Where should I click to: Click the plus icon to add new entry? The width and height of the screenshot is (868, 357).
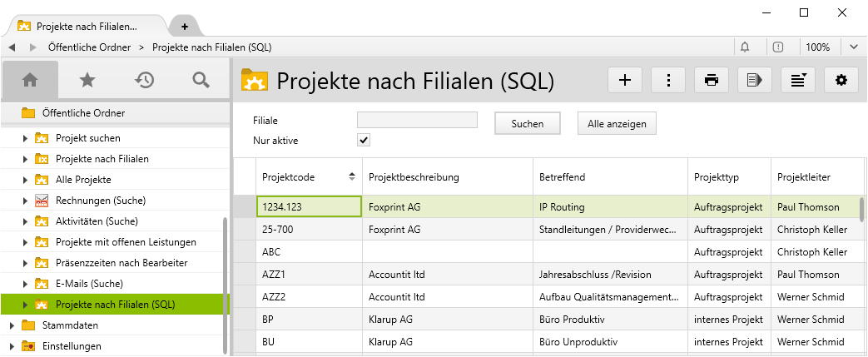tap(625, 80)
